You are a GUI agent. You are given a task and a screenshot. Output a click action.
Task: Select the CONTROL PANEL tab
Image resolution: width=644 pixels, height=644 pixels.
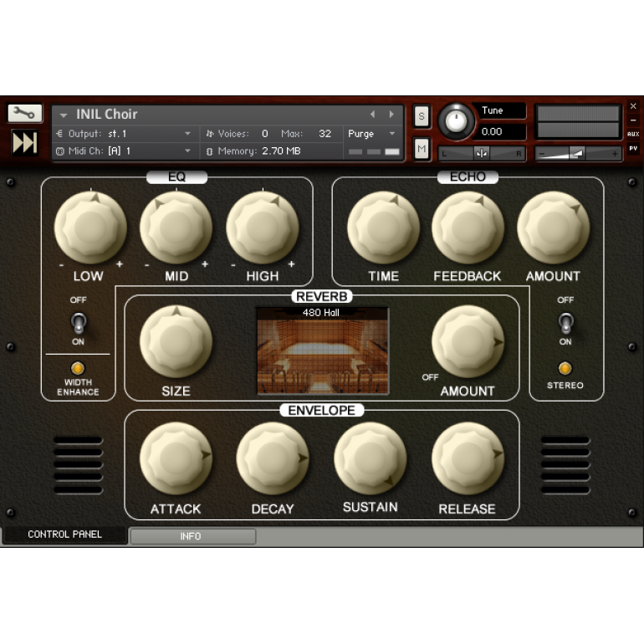click(64, 535)
